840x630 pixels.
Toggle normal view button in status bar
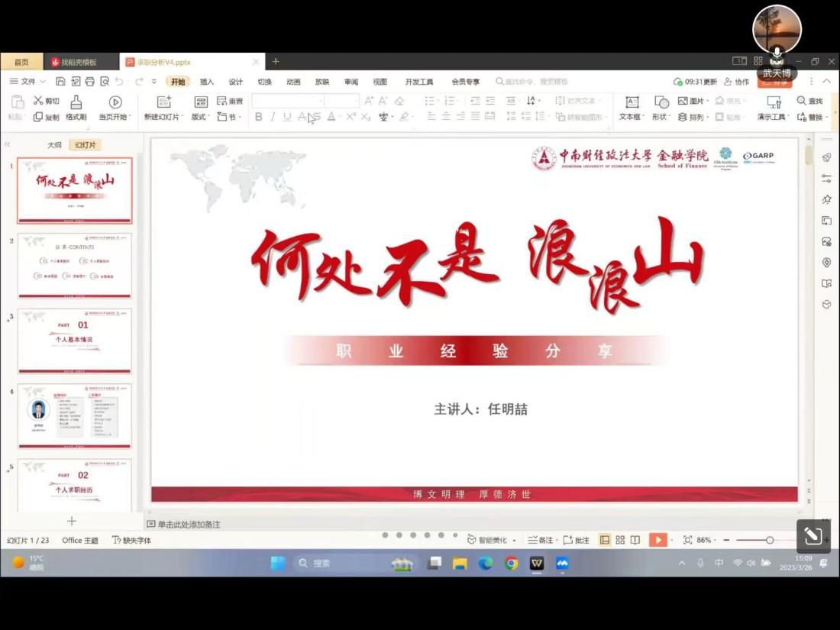605,540
